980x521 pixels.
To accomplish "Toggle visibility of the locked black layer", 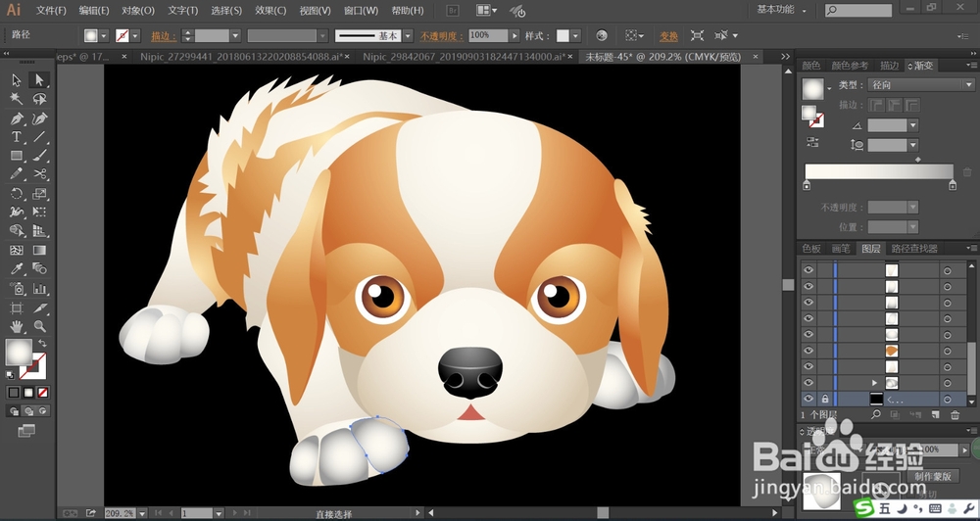I will (x=808, y=399).
